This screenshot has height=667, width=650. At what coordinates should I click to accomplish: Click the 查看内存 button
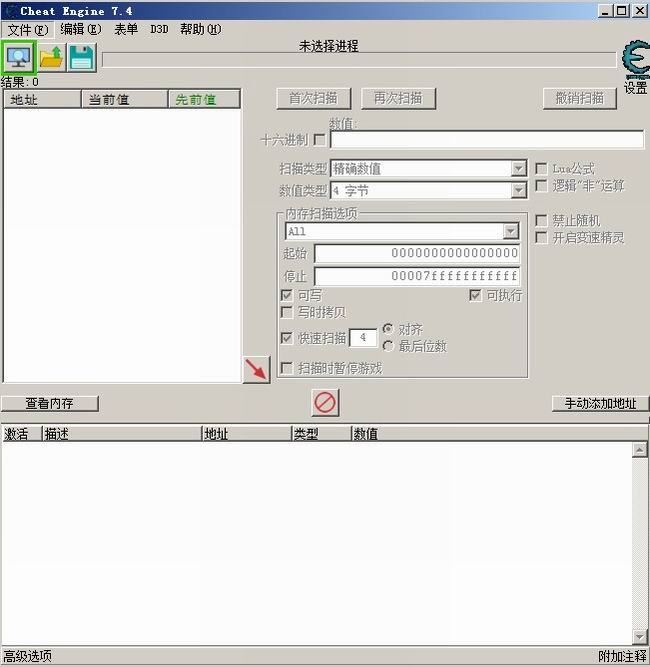[x=50, y=403]
